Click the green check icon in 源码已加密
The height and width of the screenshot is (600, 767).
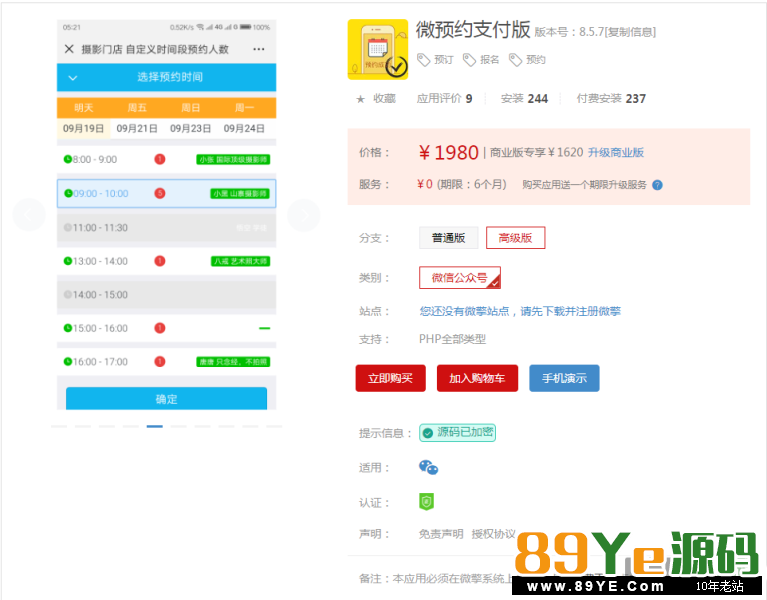tap(428, 433)
